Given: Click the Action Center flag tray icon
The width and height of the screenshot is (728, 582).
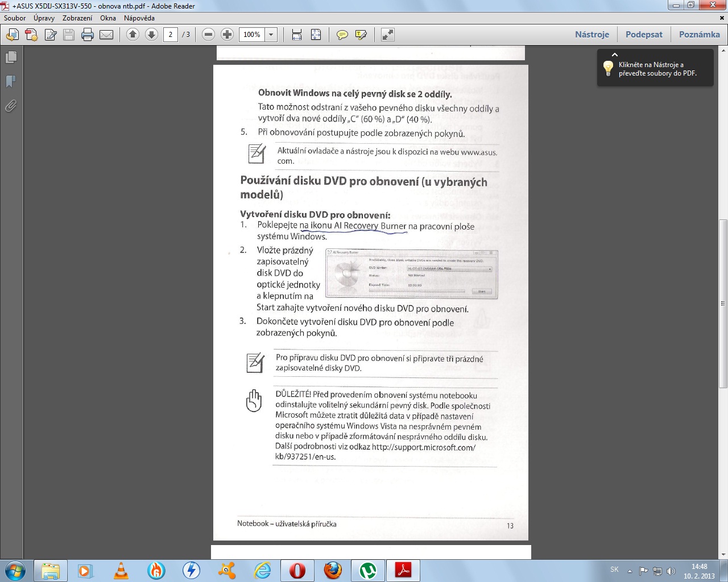Looking at the screenshot, I should pyautogui.click(x=643, y=571).
